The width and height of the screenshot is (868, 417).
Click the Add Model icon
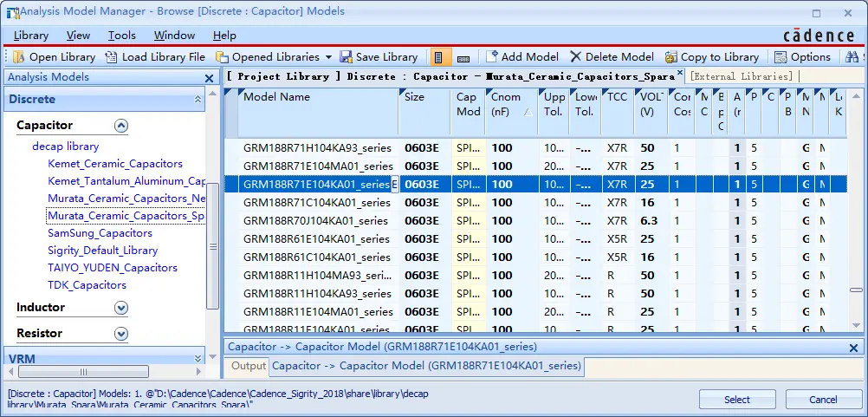coord(492,56)
